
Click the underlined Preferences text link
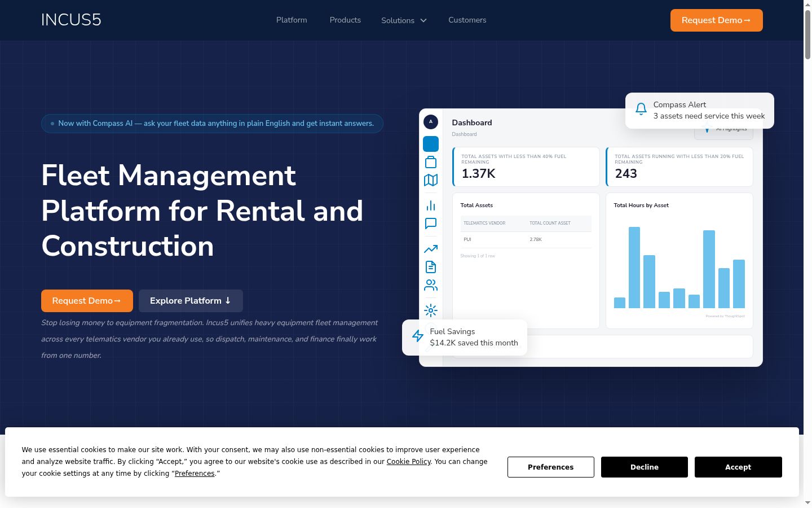[x=195, y=474]
